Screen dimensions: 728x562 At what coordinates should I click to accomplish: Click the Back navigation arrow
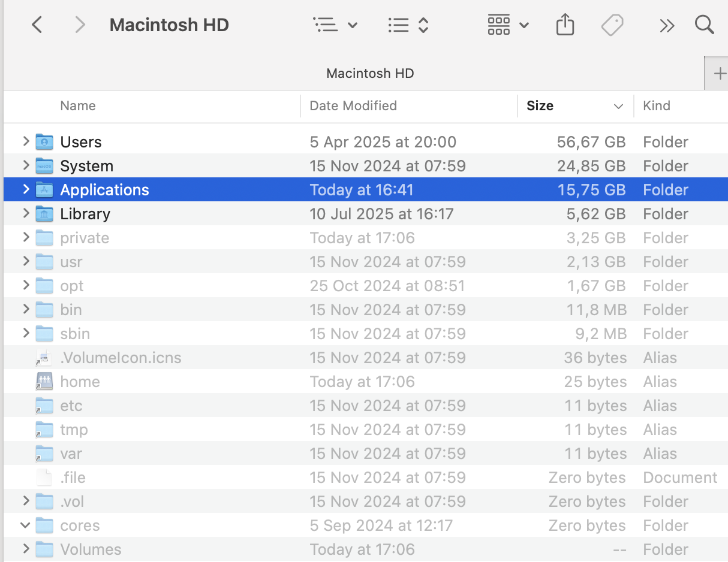37,25
